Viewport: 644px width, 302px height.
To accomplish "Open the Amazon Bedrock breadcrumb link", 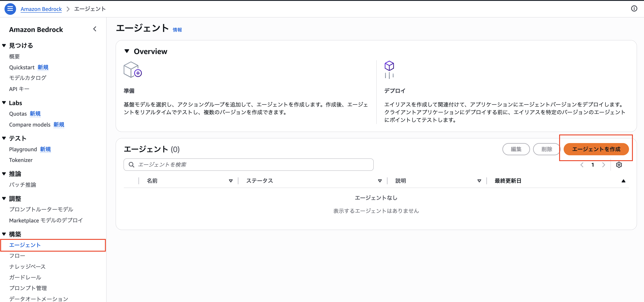I will [41, 9].
